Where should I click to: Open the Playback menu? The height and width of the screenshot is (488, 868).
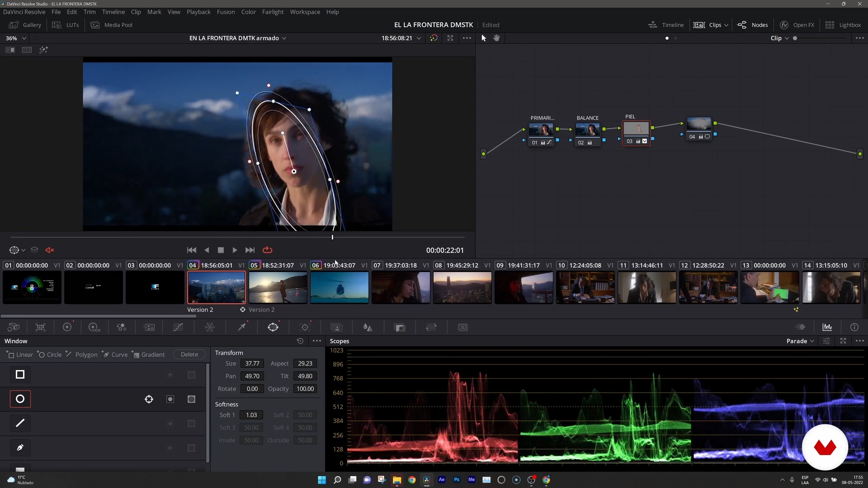pos(198,12)
